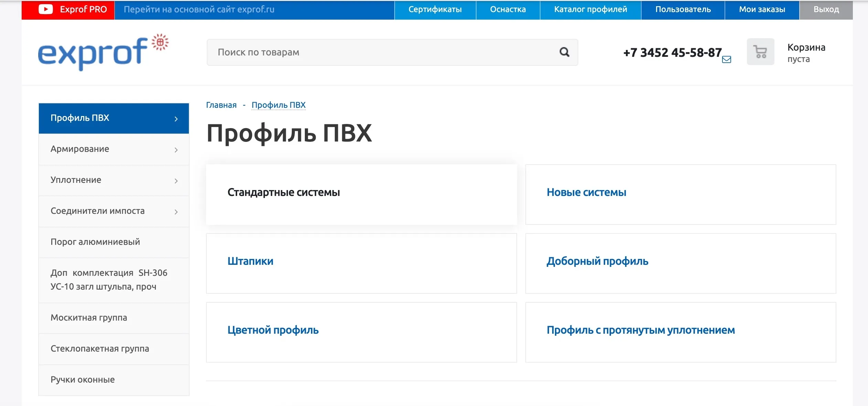The height and width of the screenshot is (406, 868).
Task: Click the exprof logo
Action: tap(103, 53)
